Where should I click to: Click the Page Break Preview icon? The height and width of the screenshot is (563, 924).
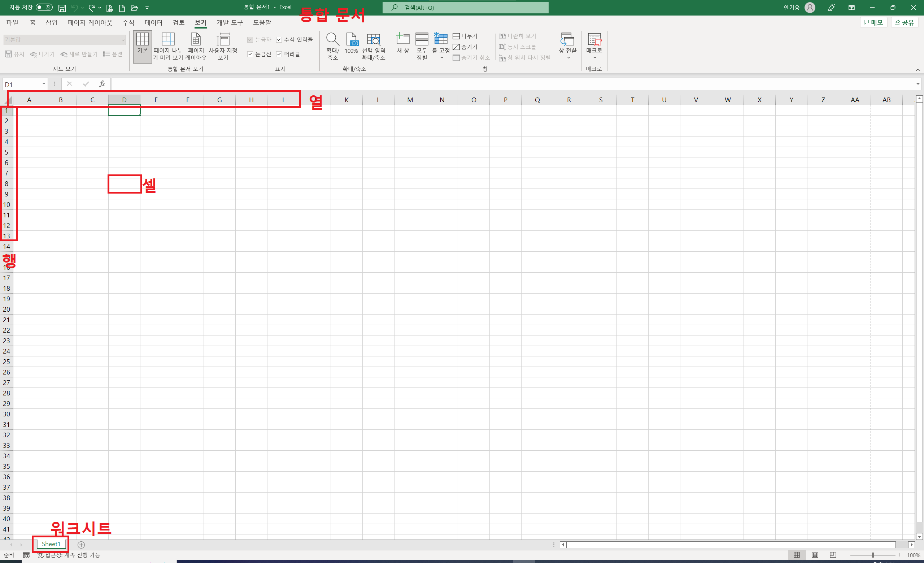(167, 39)
